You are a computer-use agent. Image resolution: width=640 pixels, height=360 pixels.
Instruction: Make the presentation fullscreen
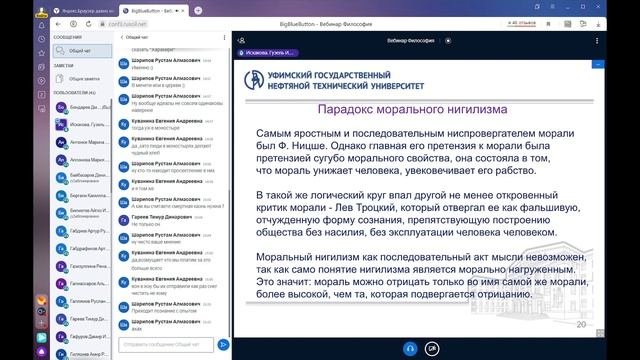point(600,333)
